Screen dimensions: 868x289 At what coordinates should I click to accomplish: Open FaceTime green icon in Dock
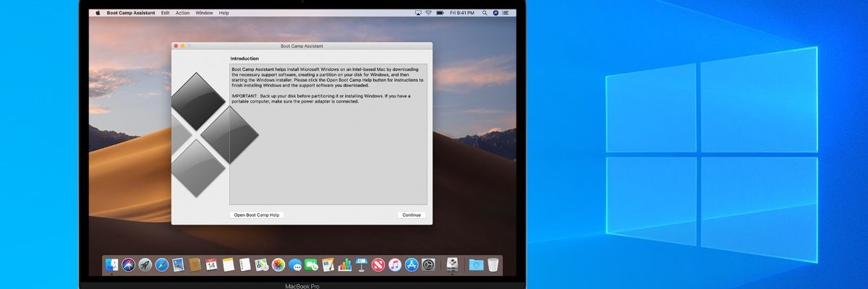tap(311, 265)
